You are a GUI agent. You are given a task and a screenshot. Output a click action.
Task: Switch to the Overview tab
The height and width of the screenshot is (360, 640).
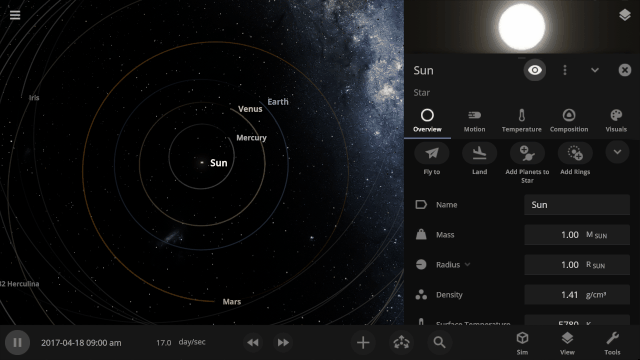(427, 121)
